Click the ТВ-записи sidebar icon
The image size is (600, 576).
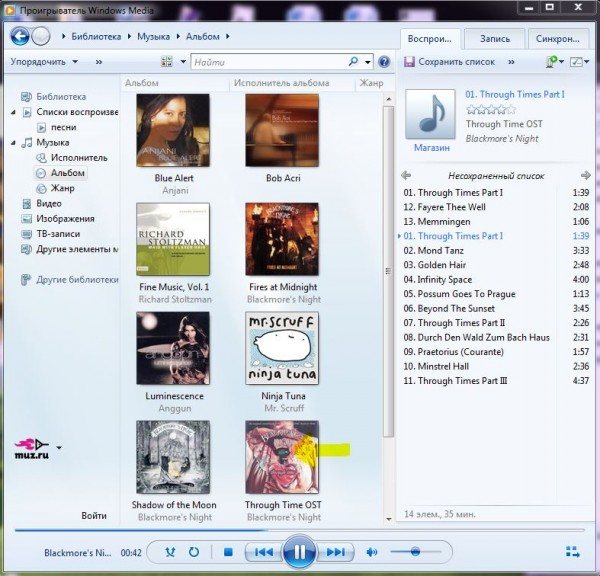26,234
